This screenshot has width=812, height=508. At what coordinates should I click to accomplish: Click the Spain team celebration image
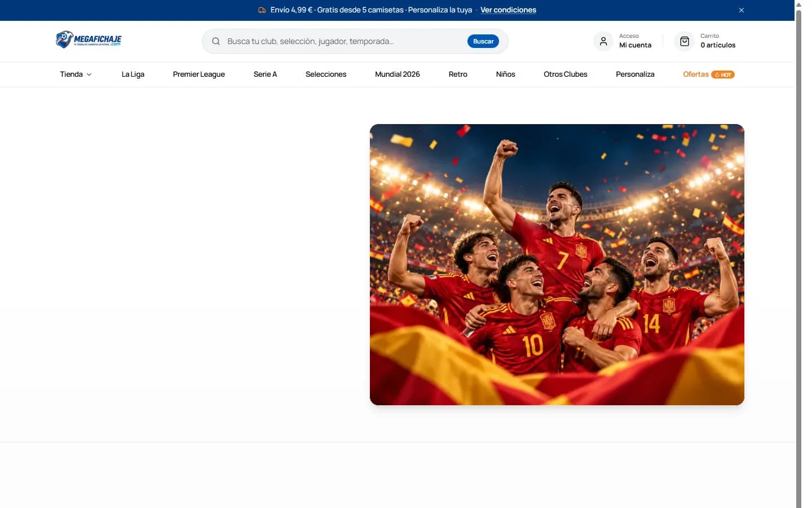[x=557, y=265]
